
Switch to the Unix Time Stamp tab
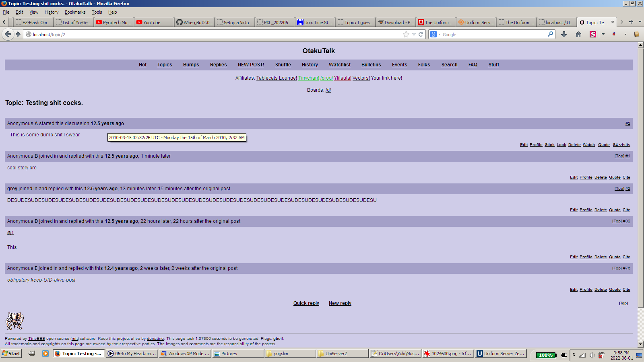point(315,23)
